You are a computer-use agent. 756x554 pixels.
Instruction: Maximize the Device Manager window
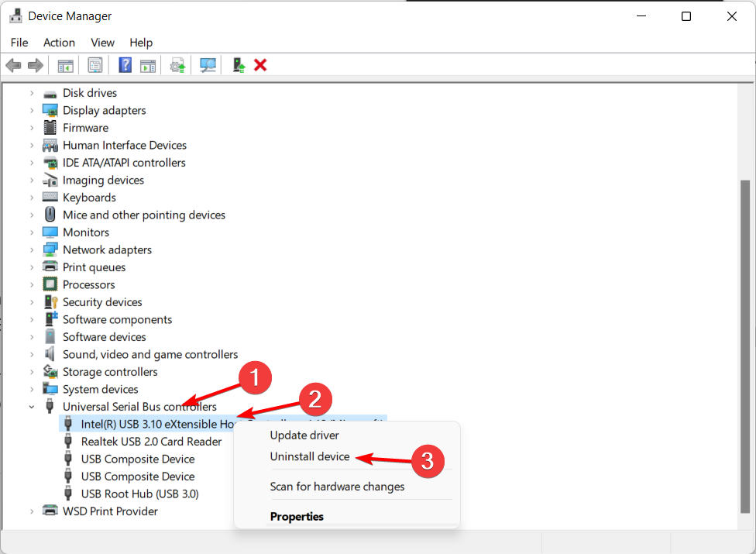tap(686, 16)
